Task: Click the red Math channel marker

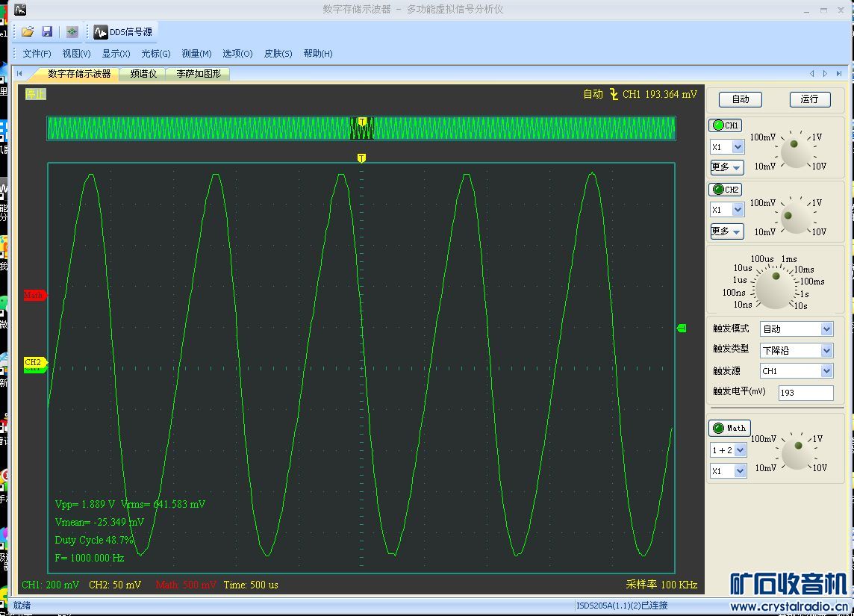Action: point(34,295)
